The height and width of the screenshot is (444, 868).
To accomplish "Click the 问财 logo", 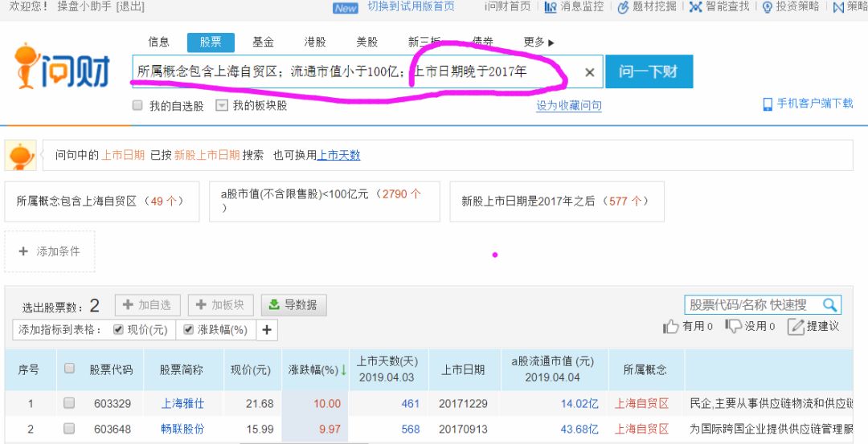I will coord(62,66).
